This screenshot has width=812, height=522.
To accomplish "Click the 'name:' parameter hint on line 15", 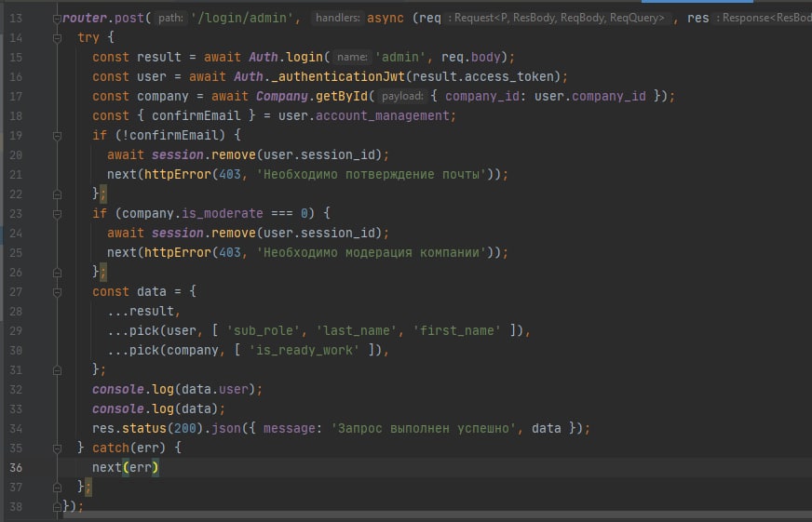I will [352, 57].
